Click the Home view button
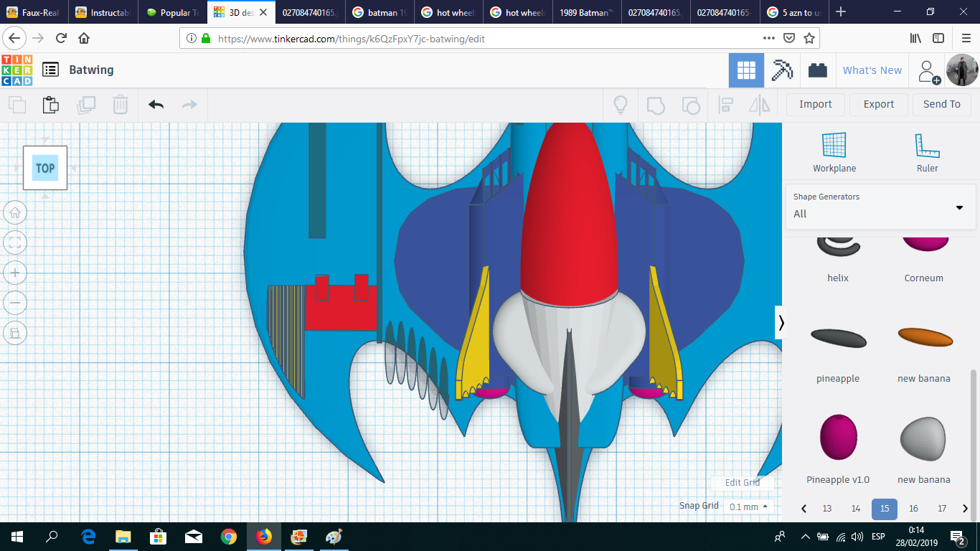Image resolution: width=980 pixels, height=551 pixels. coord(15,212)
